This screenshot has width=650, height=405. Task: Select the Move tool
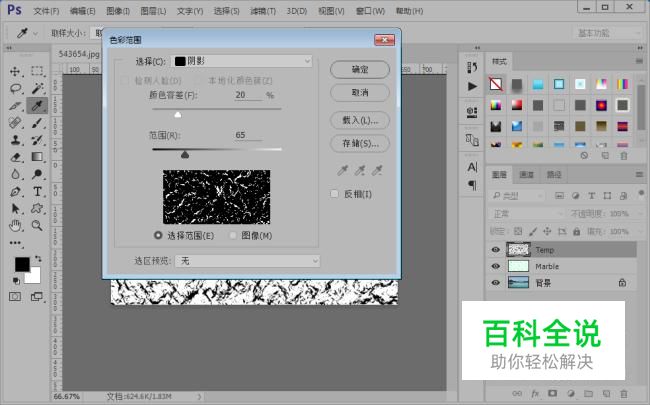click(15, 71)
